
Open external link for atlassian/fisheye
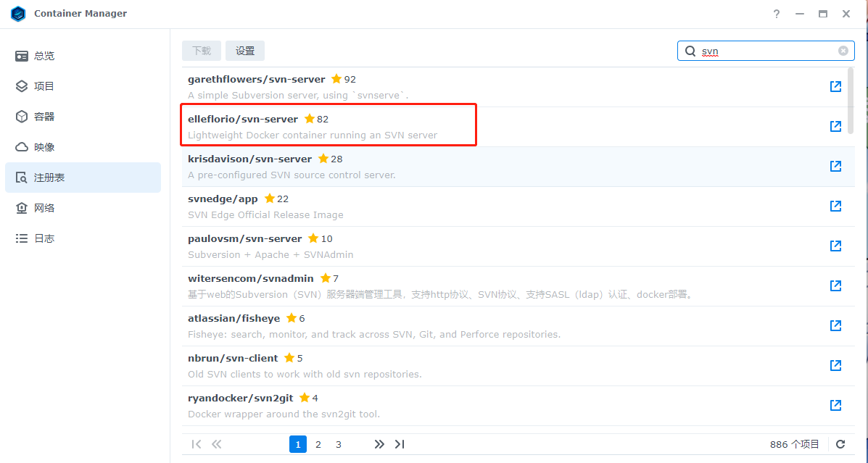(x=835, y=325)
